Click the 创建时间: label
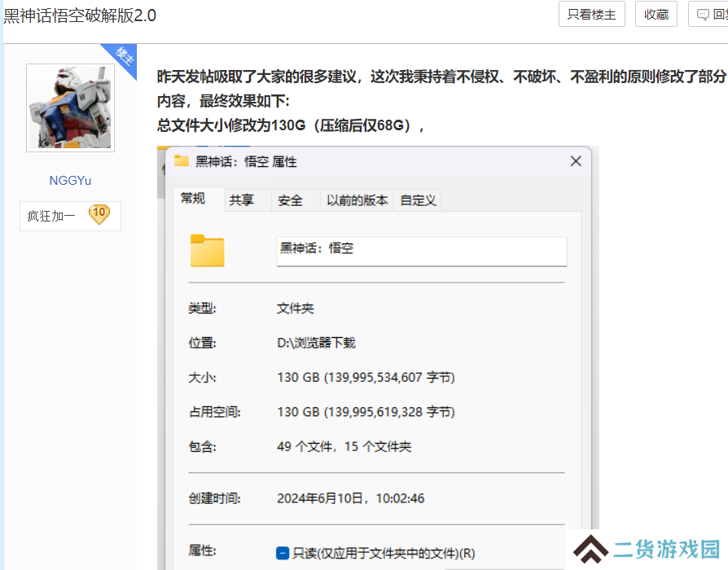Viewport: 728px width, 570px height. (214, 498)
